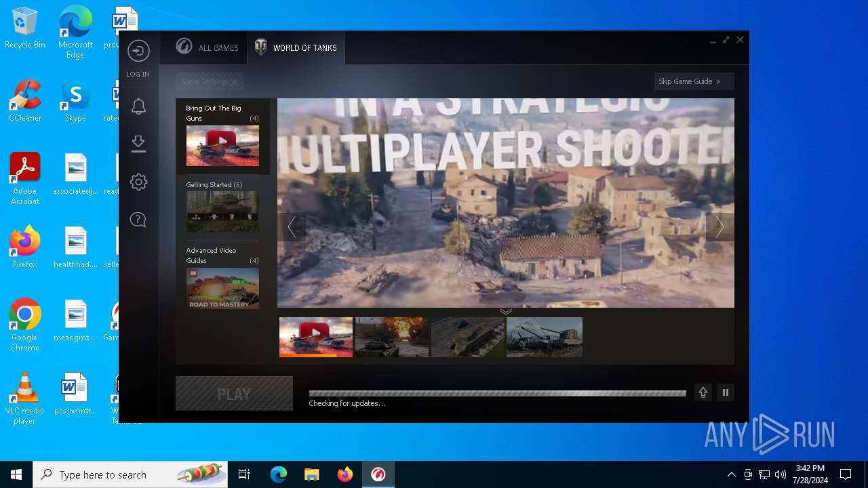Click the greyed-out PLAY button
The width and height of the screenshot is (868, 488).
point(234,394)
